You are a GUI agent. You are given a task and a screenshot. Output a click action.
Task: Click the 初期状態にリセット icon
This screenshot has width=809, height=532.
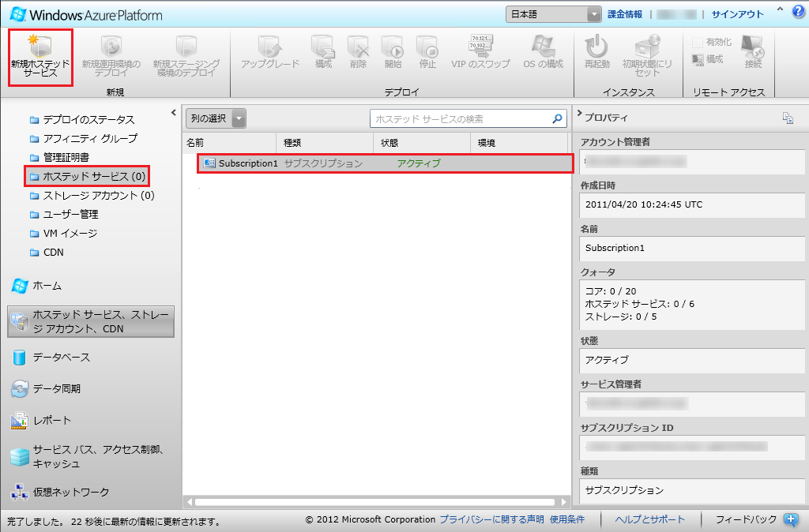pyautogui.click(x=648, y=47)
